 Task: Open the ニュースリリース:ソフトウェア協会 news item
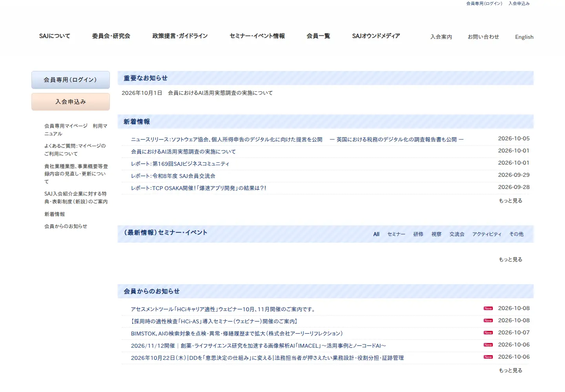[297, 140]
